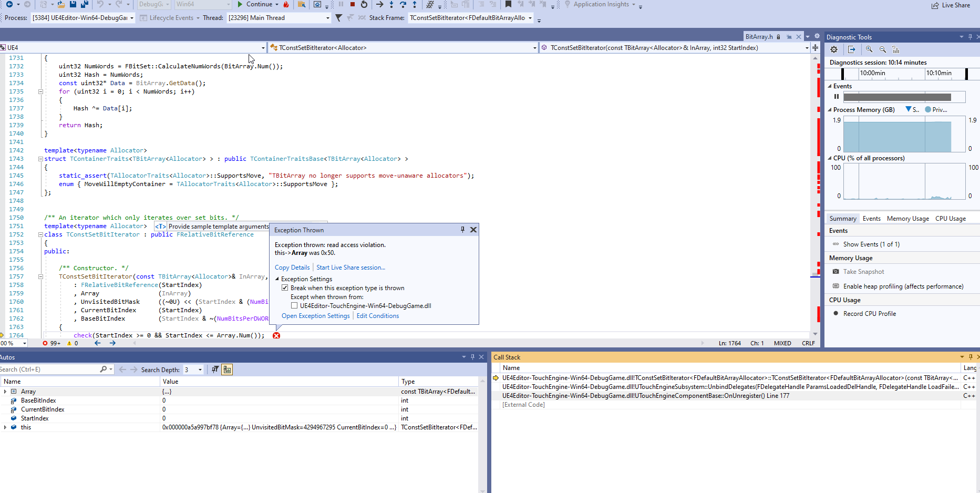Screen dimensions: 980x493
Task: Switch to the CPU Usage tab
Action: pyautogui.click(x=951, y=219)
